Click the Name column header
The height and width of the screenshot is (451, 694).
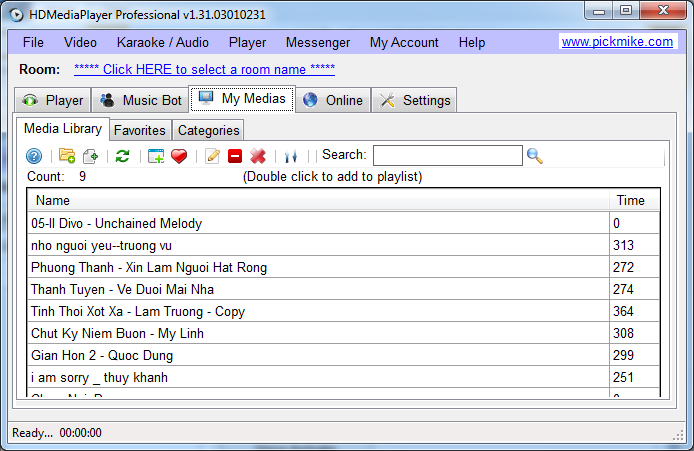point(318,200)
